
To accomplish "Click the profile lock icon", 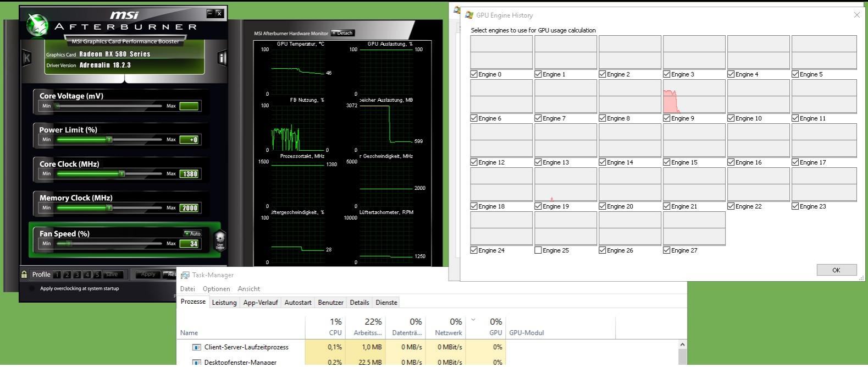I will 24,274.
